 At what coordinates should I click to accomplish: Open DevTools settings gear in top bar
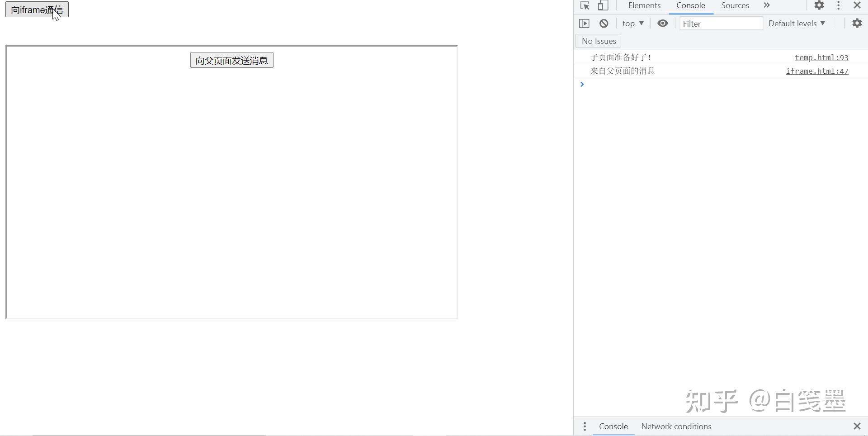(x=819, y=5)
